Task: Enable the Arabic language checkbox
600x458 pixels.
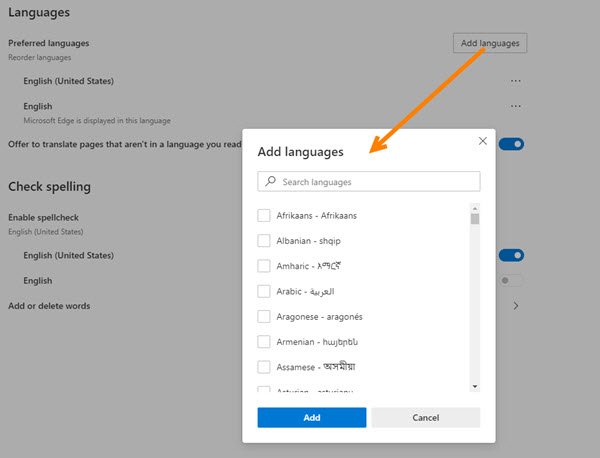Action: coord(264,291)
